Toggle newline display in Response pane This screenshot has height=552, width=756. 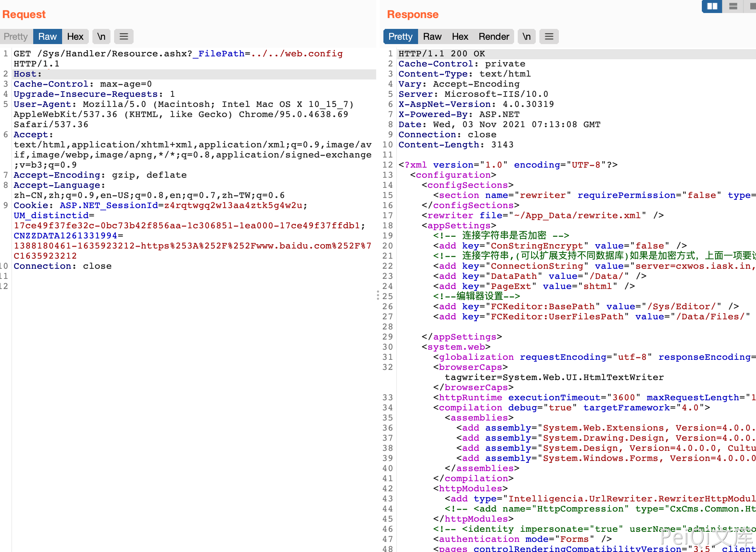point(526,36)
